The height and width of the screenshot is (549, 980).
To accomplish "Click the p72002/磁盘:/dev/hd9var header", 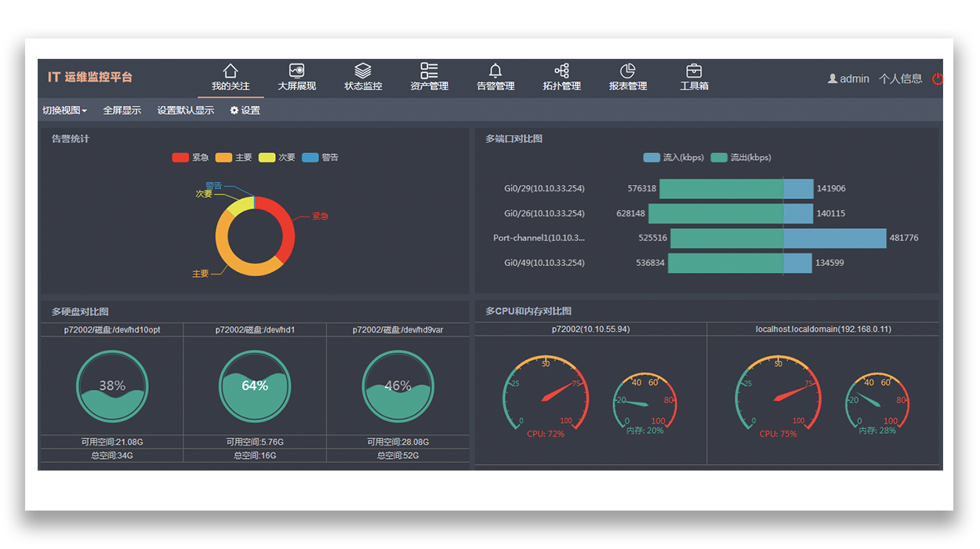I will click(x=398, y=330).
